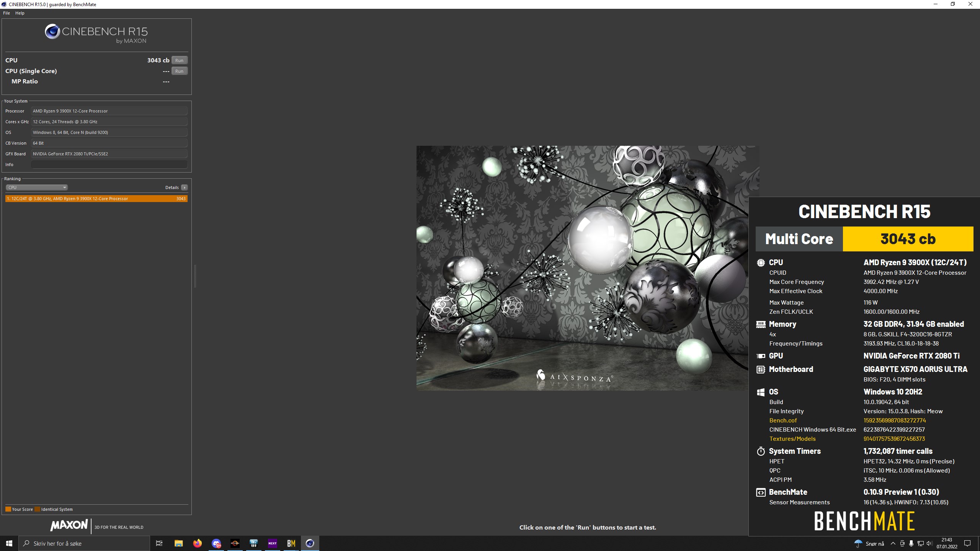Click the Cores x GHz field value

click(109, 122)
